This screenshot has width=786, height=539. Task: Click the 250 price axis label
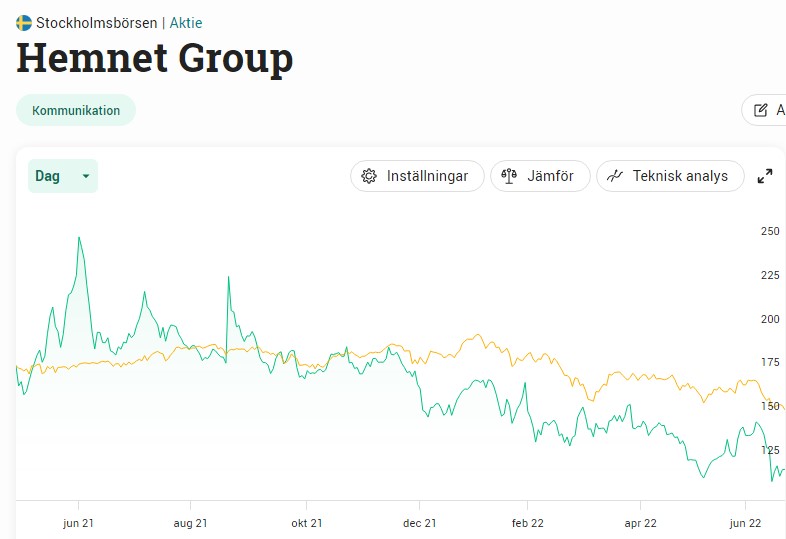pos(770,231)
